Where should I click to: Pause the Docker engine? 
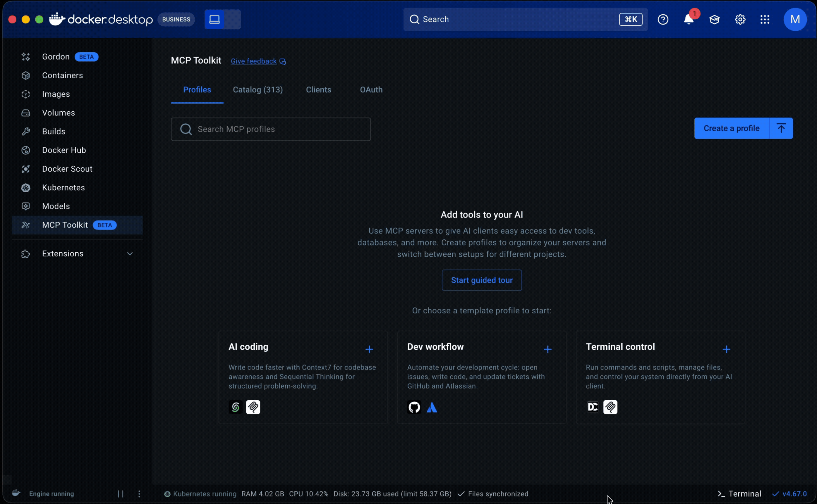121,494
